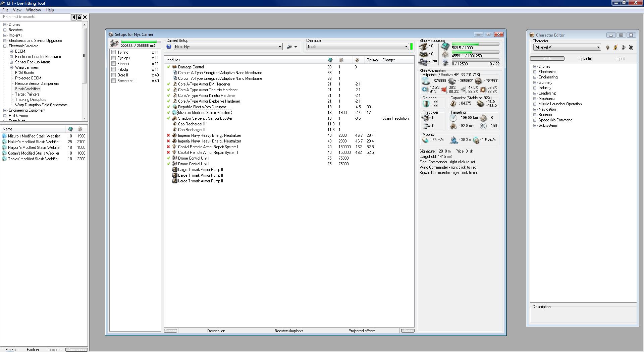The height and width of the screenshot is (352, 644).
Task: Click the X icon next to the search box
Action: 85,17
